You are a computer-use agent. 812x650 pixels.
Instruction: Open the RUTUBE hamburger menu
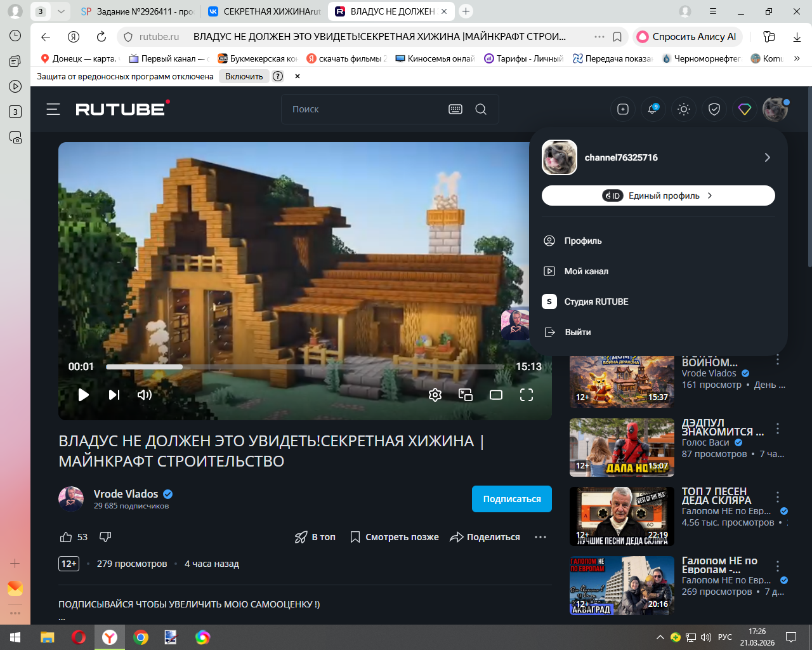pos(53,109)
